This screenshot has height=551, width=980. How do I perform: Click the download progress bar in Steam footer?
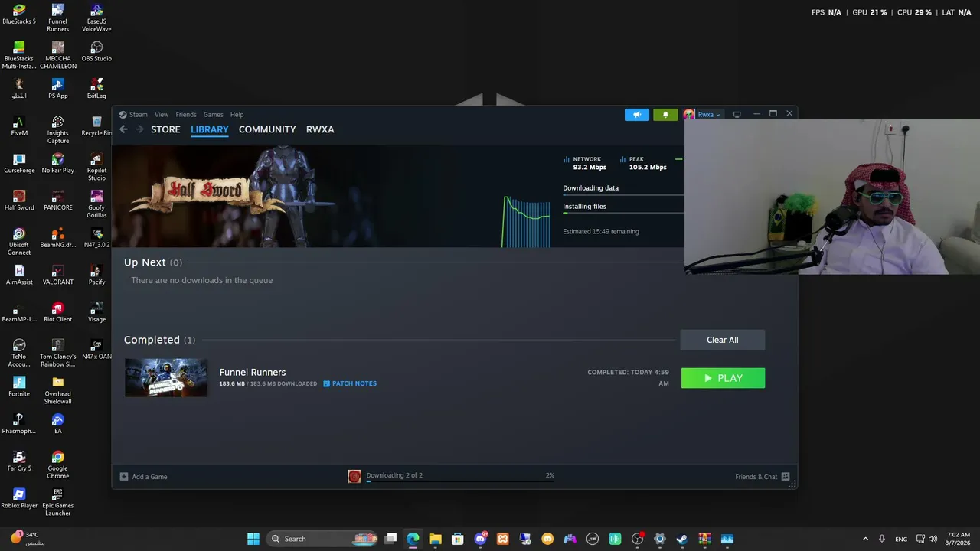tap(459, 482)
